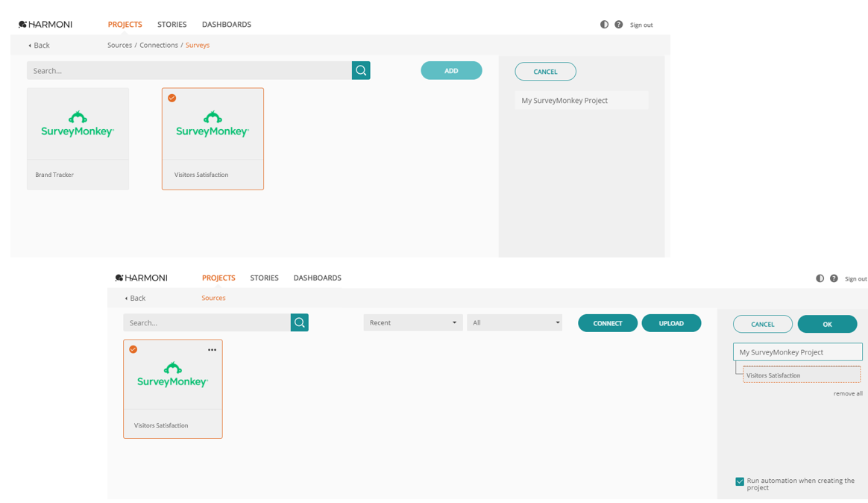The height and width of the screenshot is (503, 868).
Task: Click the search magnifier button in the upper window
Action: [361, 70]
